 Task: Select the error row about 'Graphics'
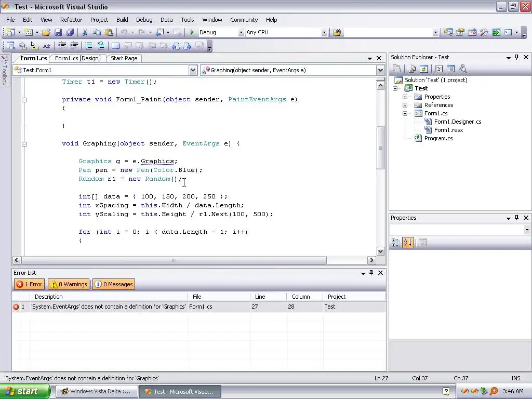pyautogui.click(x=199, y=307)
